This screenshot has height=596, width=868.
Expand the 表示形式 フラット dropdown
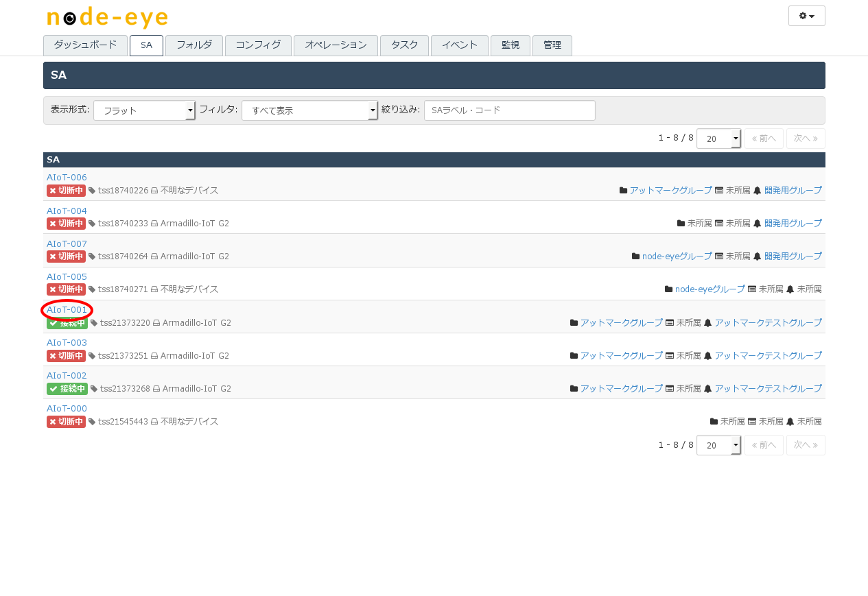[x=144, y=110]
